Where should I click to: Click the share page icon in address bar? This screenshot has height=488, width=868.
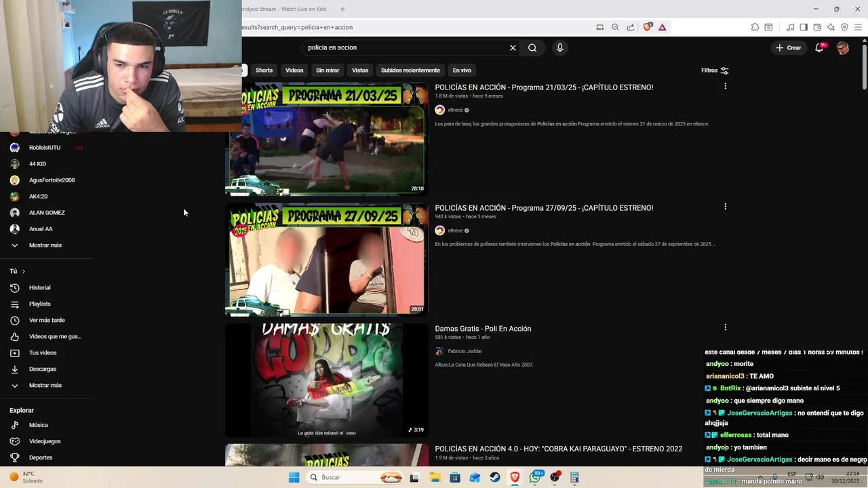[631, 27]
